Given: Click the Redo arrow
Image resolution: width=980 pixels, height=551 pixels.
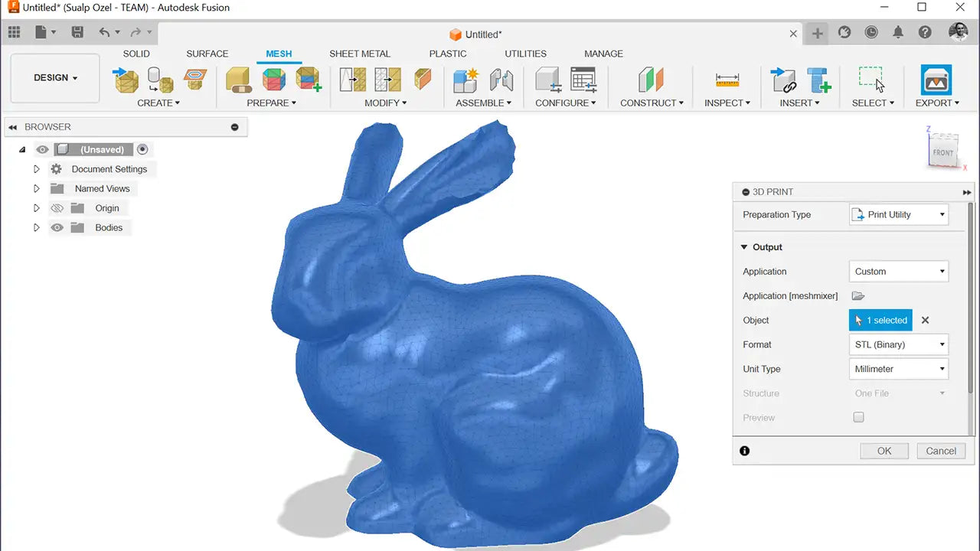Looking at the screenshot, I should [x=136, y=32].
